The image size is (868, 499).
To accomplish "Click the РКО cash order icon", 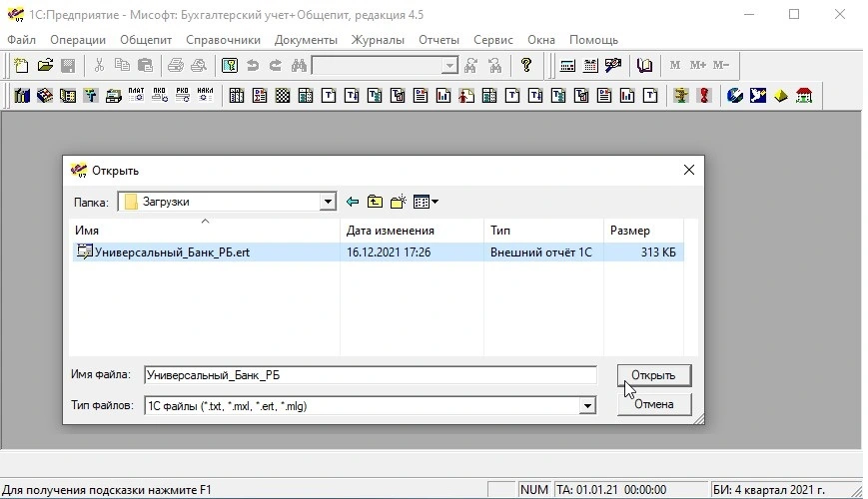I will point(182,96).
